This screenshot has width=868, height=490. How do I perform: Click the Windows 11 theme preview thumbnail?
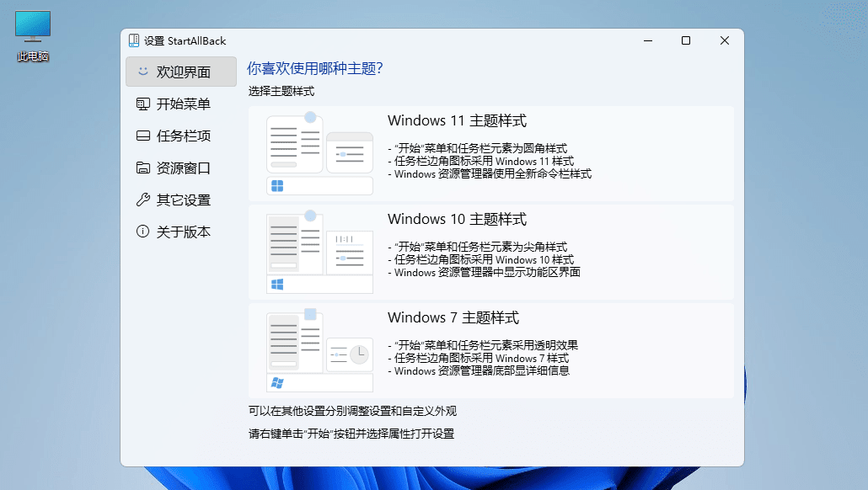319,153
